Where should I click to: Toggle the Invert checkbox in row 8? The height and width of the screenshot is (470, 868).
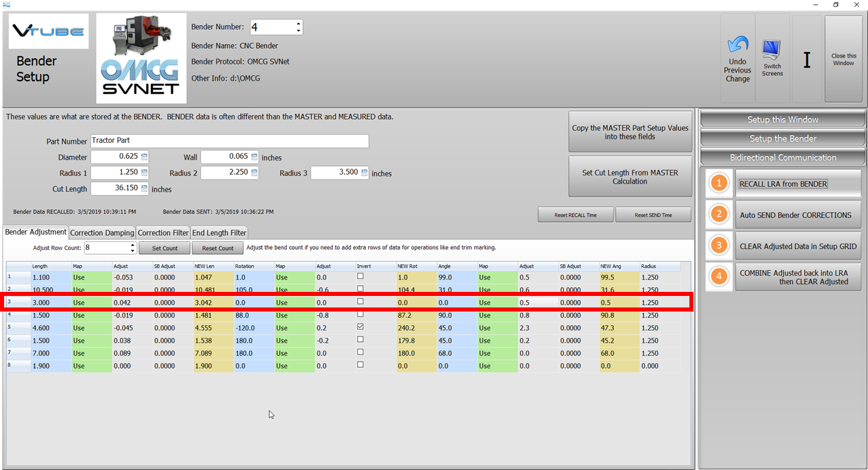[360, 365]
